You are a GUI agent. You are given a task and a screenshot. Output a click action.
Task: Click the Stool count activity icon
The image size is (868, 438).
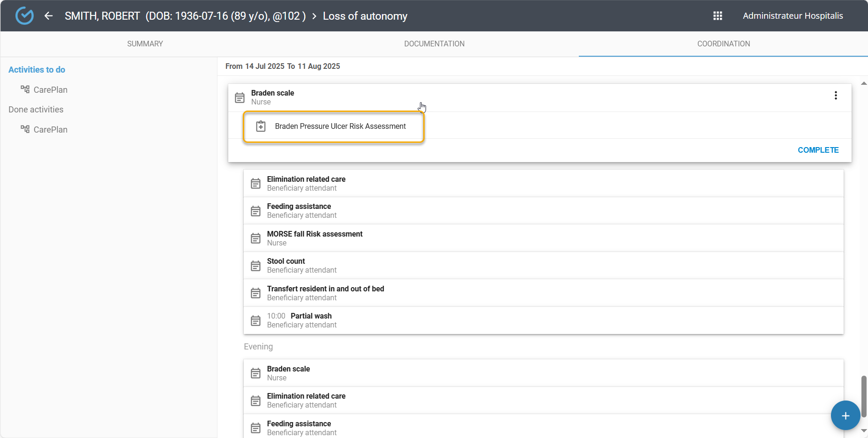(x=255, y=266)
